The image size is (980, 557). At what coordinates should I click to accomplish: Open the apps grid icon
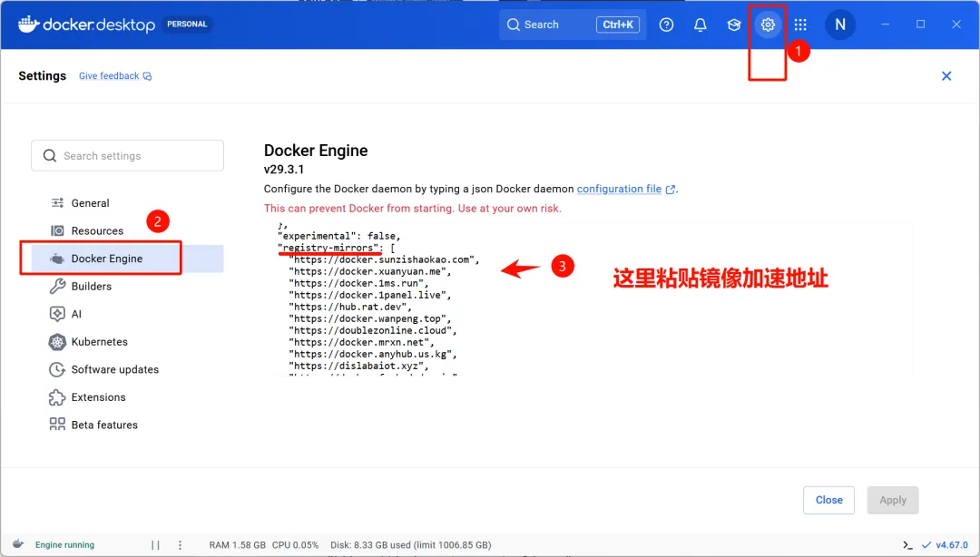point(800,24)
